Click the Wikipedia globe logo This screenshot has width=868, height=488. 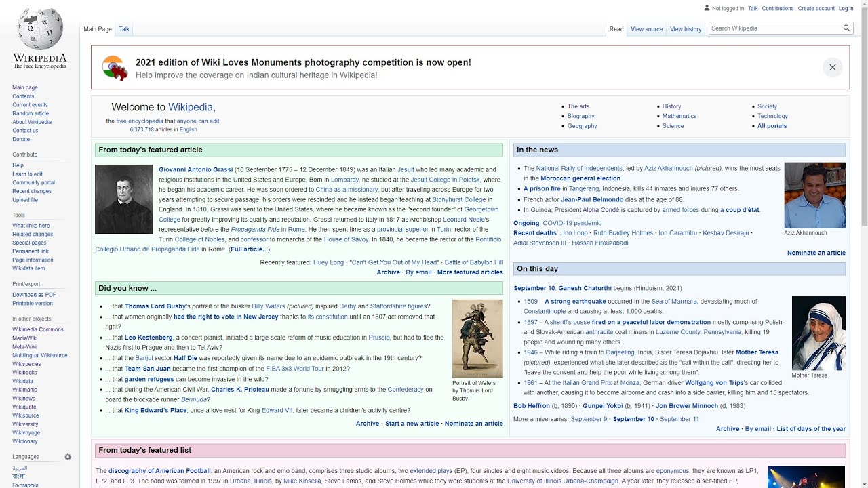click(x=40, y=28)
